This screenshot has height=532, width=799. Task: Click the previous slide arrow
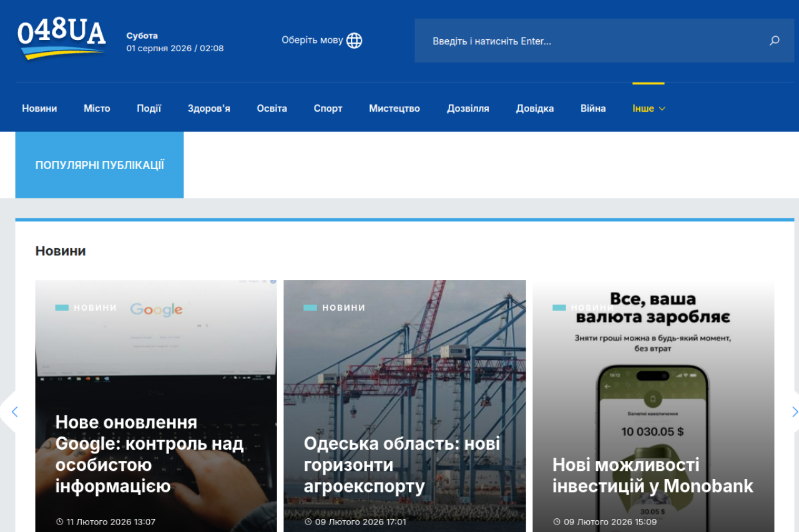pos(14,412)
